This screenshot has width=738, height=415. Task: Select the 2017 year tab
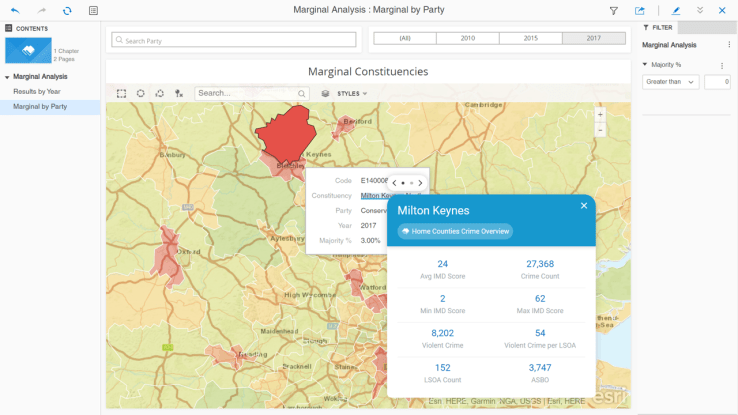click(x=594, y=38)
